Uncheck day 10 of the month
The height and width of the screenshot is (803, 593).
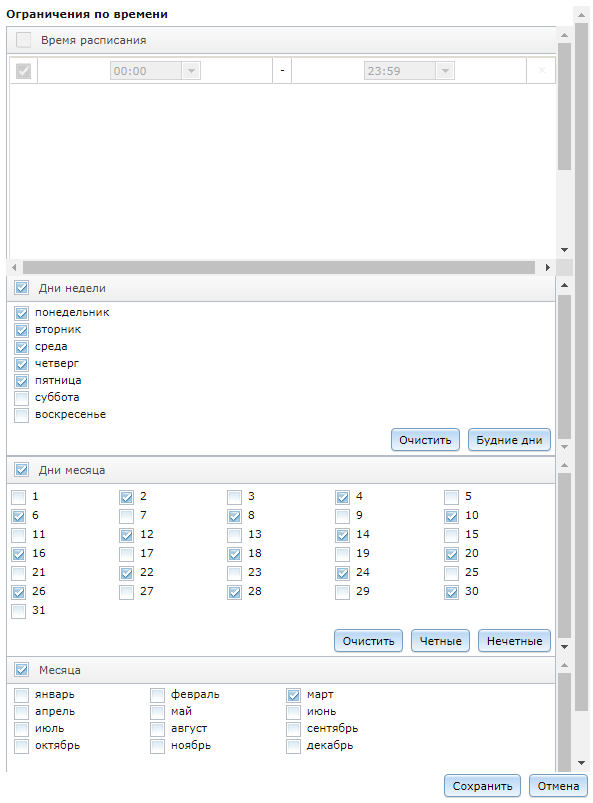pos(451,516)
